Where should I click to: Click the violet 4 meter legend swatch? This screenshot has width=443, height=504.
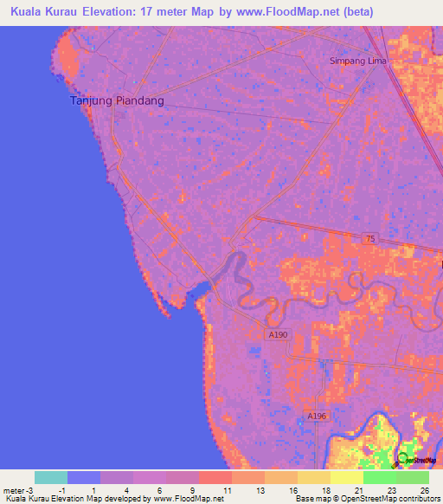point(150,478)
